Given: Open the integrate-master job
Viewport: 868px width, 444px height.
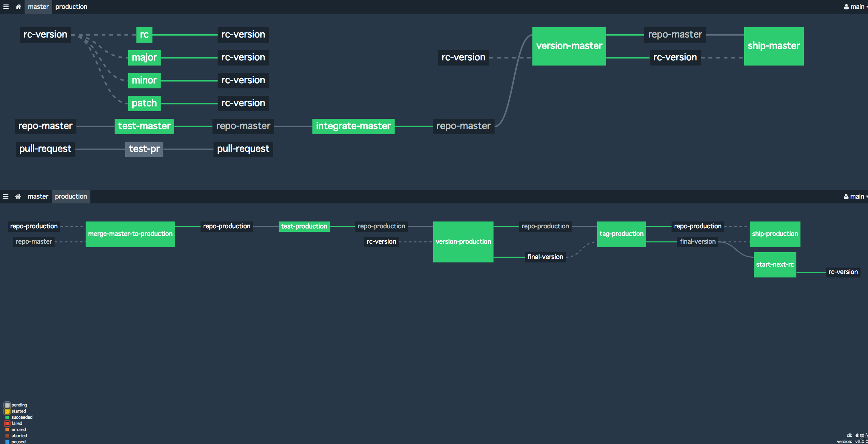Looking at the screenshot, I should (x=353, y=126).
